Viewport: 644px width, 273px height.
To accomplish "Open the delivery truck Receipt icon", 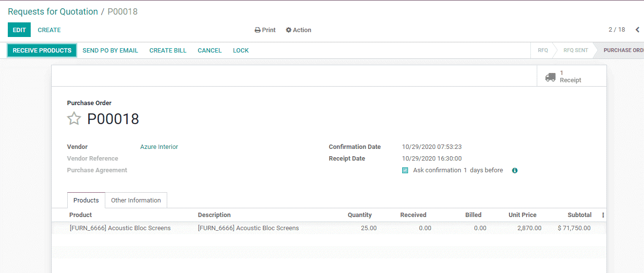I will 550,77.
